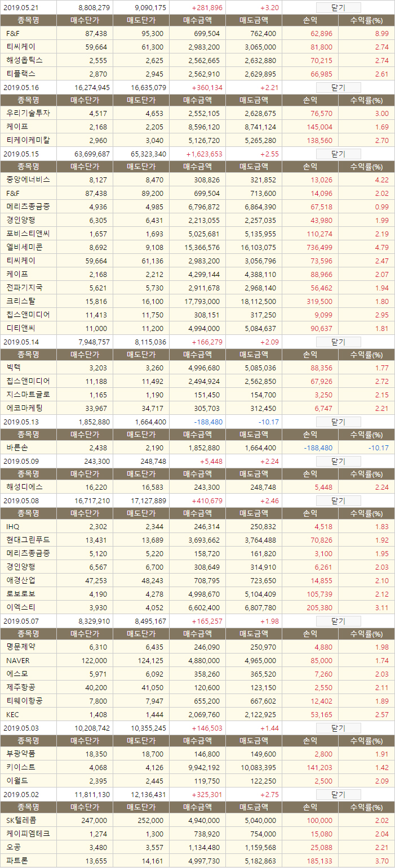Click the NAVER stock name
The image size is (395, 868).
pos(18,661)
